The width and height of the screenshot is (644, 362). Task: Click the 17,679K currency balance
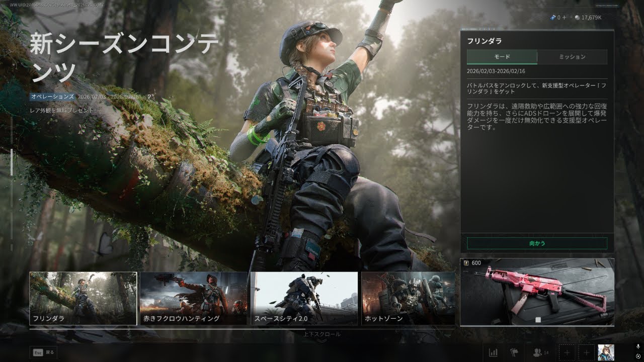(591, 18)
